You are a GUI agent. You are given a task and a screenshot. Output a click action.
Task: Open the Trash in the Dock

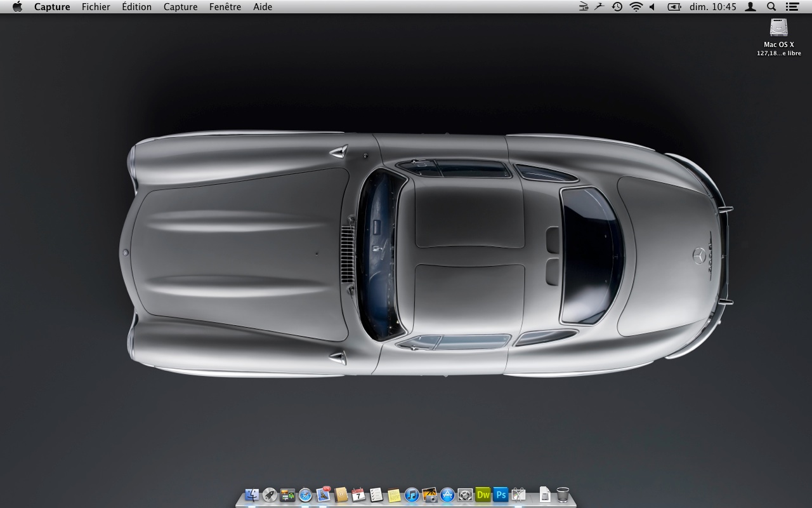[563, 495]
